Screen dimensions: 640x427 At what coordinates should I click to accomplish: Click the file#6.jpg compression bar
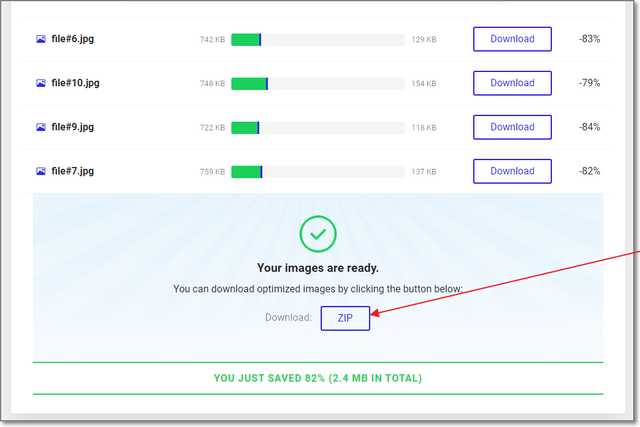tap(317, 40)
